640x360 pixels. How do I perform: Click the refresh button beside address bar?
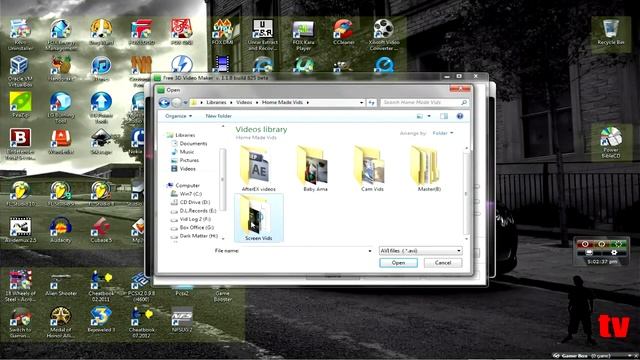click(371, 102)
